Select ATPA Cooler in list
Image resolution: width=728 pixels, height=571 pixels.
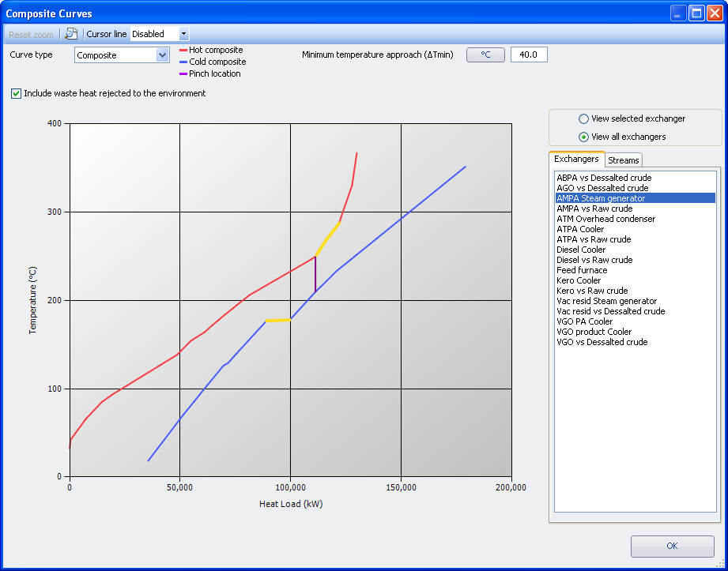(x=636, y=229)
